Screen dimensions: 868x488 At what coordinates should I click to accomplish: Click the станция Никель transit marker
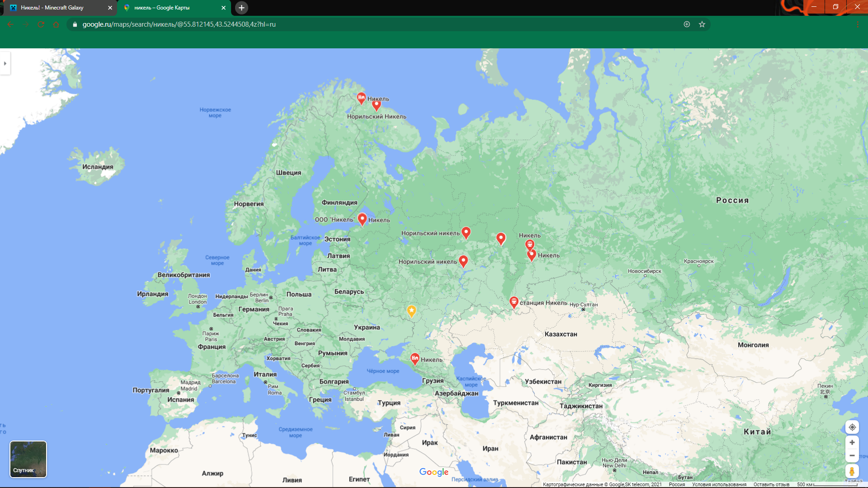point(514,302)
